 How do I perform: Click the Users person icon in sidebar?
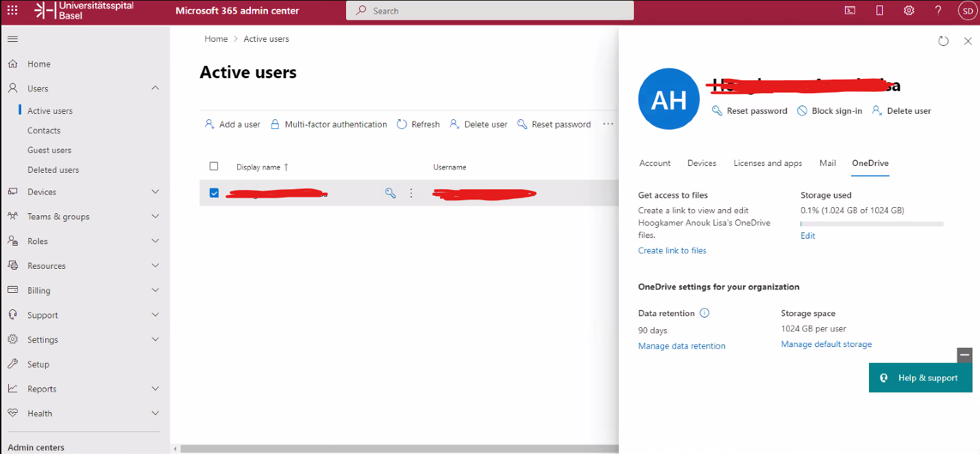tap(12, 88)
